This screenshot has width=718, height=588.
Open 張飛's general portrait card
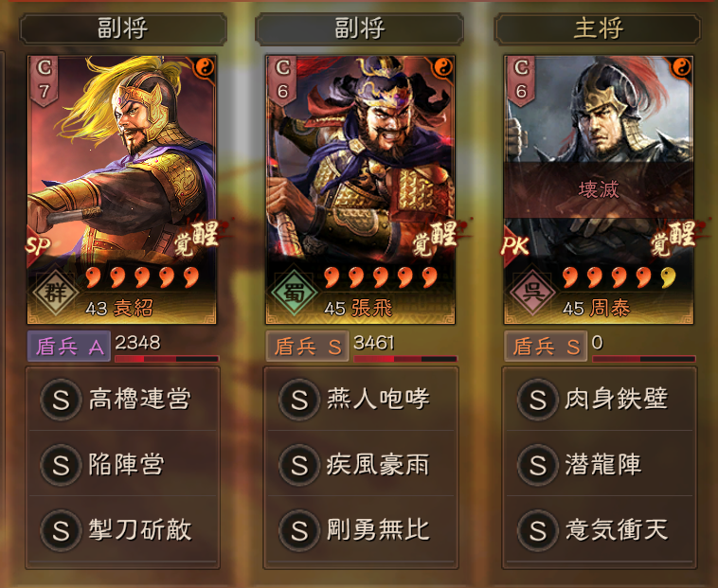[x=360, y=189]
